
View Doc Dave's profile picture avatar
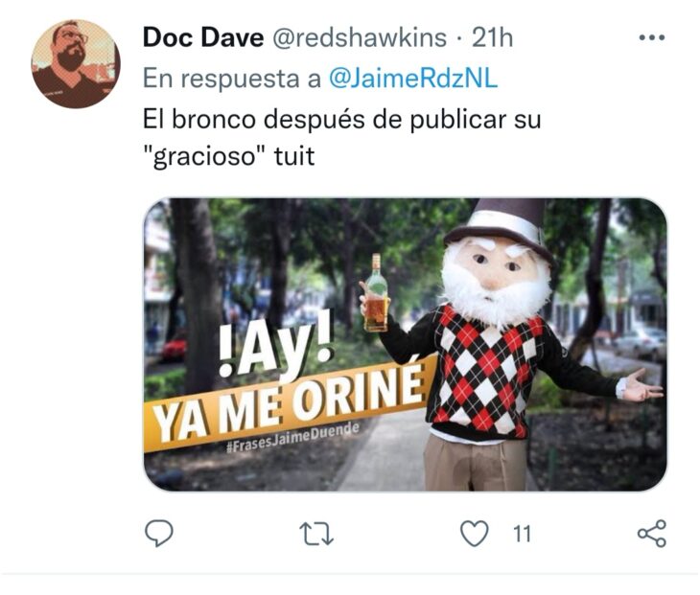[x=76, y=64]
